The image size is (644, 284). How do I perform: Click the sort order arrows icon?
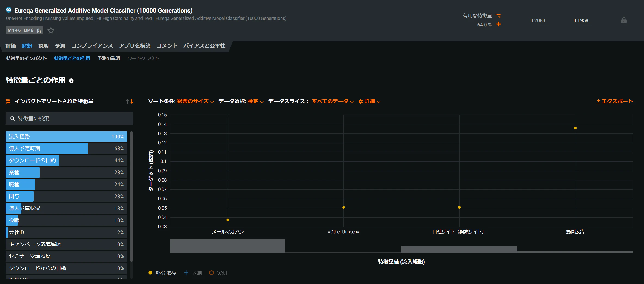130,102
